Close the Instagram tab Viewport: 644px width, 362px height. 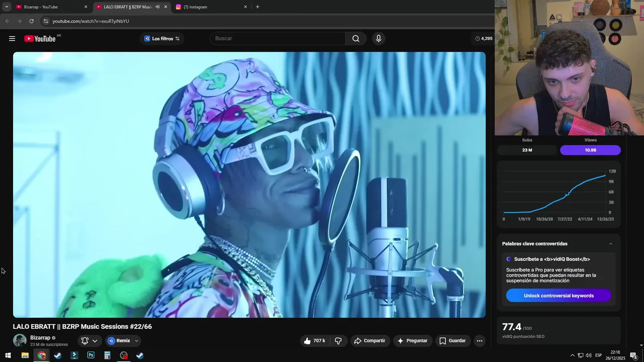coord(246,7)
